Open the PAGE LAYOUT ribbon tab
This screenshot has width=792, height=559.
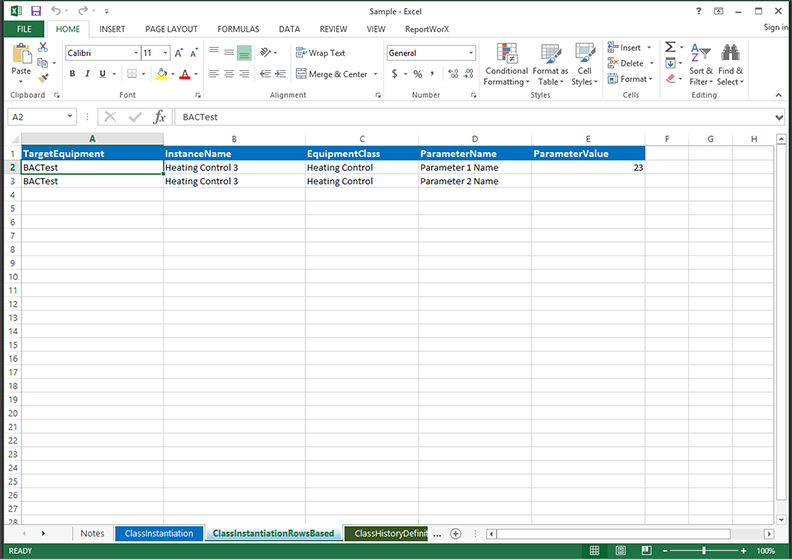tap(170, 29)
